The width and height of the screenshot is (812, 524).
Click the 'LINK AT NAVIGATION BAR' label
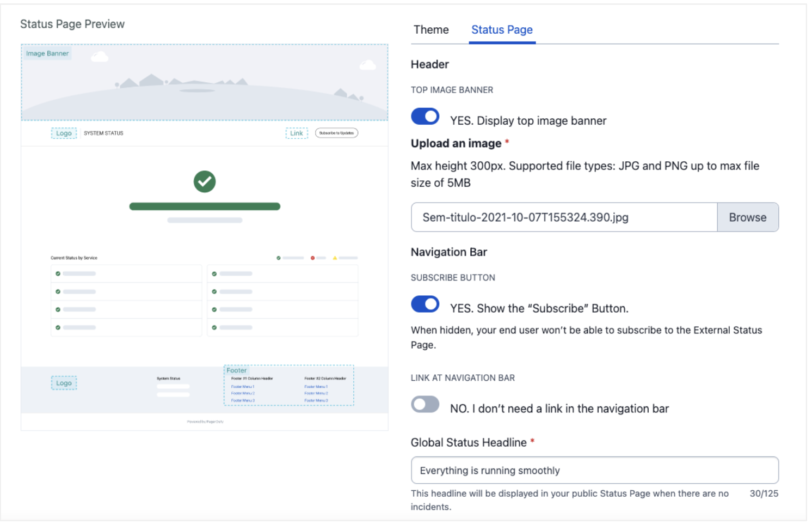[x=463, y=378]
